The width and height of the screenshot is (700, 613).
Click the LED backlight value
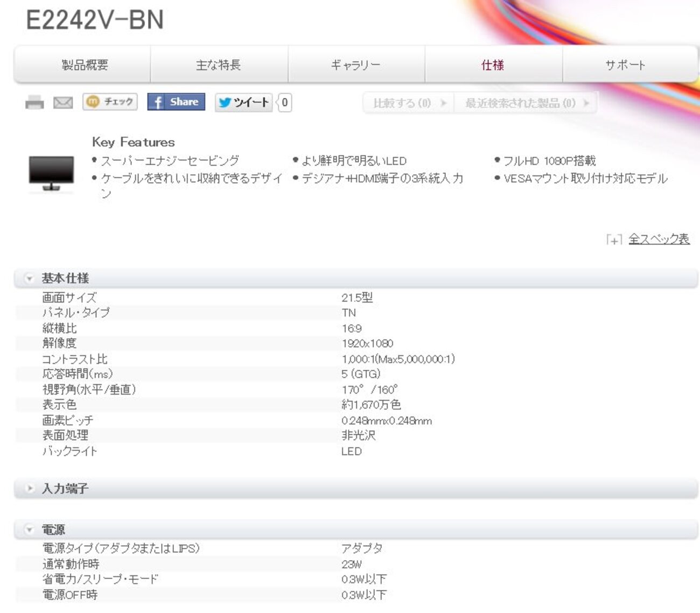[352, 452]
